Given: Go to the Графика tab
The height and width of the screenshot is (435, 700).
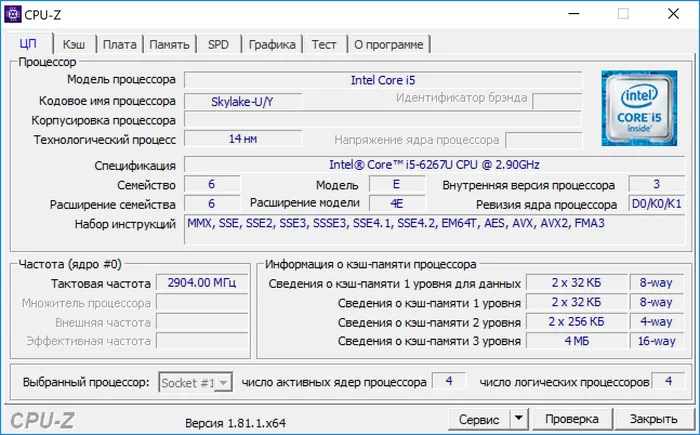Looking at the screenshot, I should click(272, 44).
